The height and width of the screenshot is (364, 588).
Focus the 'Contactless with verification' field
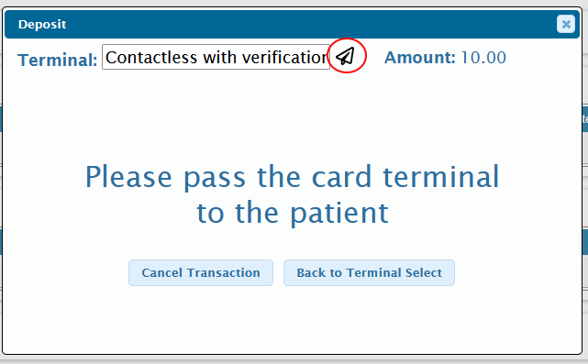216,57
